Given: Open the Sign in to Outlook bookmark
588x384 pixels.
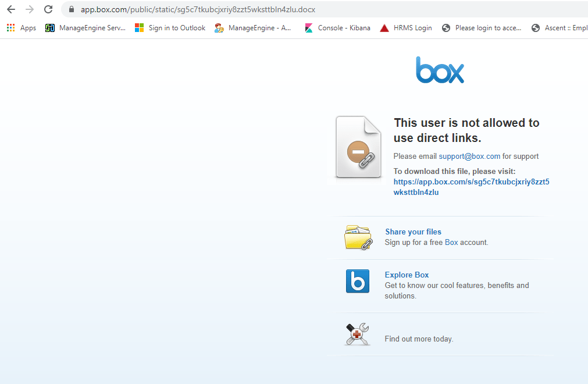Looking at the screenshot, I should [x=170, y=28].
